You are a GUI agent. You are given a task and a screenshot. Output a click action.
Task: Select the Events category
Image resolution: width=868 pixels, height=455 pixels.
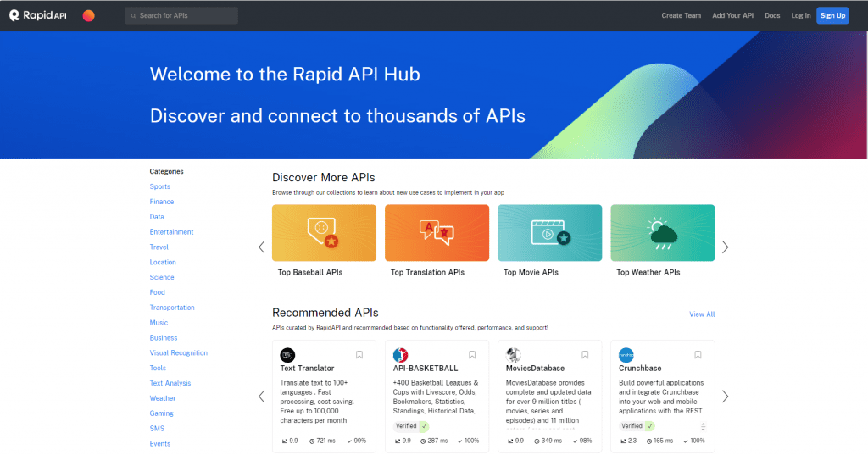click(160, 443)
